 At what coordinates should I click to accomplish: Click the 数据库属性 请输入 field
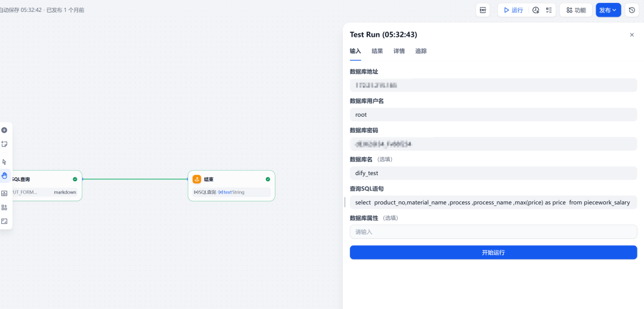point(493,232)
